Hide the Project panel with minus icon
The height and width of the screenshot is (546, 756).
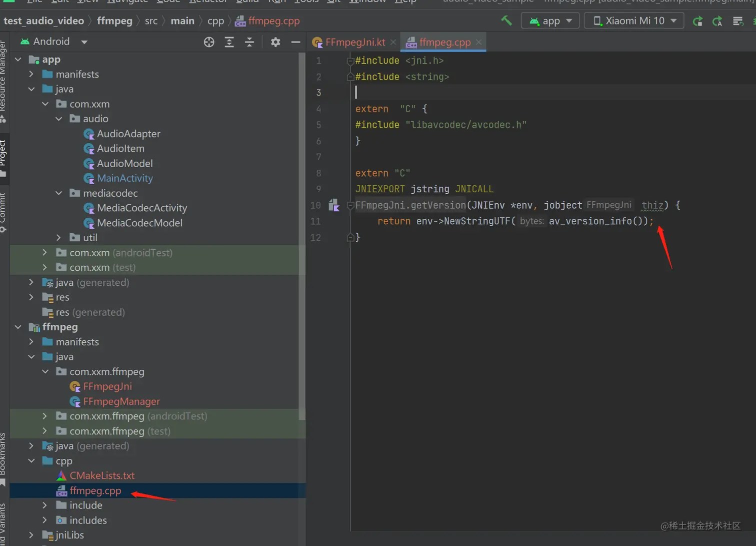(295, 42)
